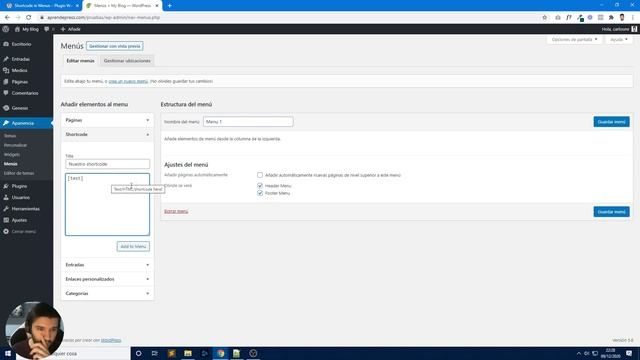Click the Usuarios person icon
Viewport: 640px width, 360px height.
[x=6, y=198]
